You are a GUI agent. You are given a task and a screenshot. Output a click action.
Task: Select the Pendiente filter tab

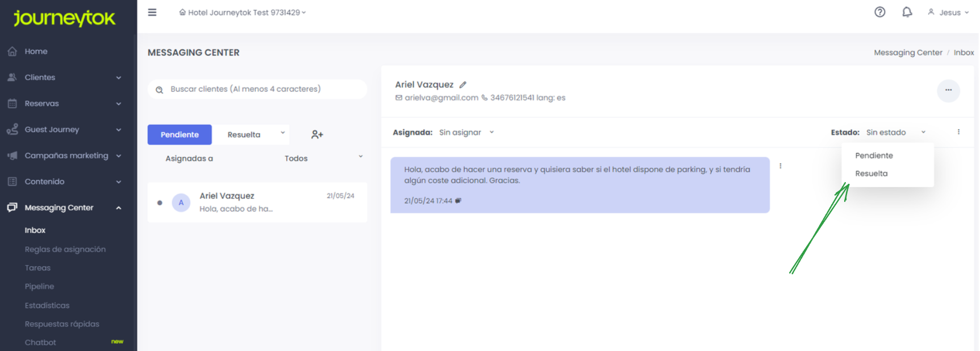pyautogui.click(x=180, y=135)
